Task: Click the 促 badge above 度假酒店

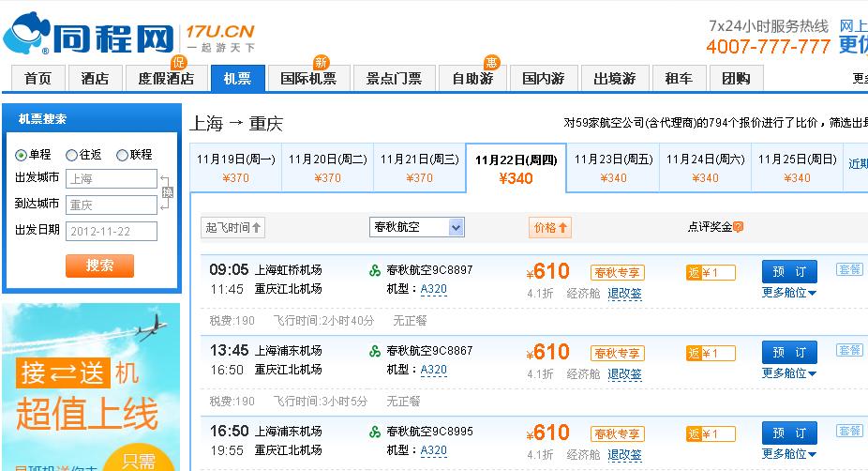Action: [179, 63]
